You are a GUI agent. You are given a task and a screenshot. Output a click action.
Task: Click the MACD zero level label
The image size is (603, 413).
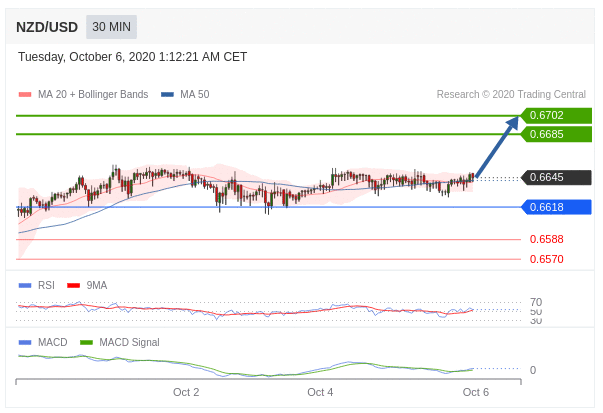pyautogui.click(x=533, y=370)
